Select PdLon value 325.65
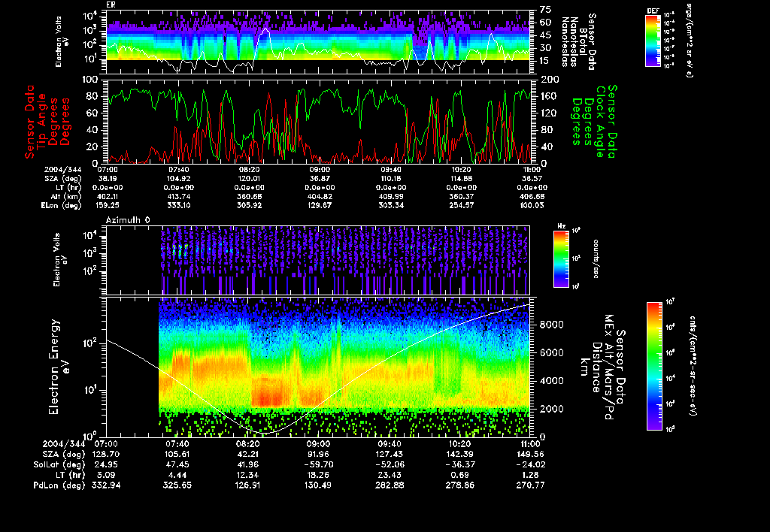The height and width of the screenshot is (532, 770). point(177,485)
